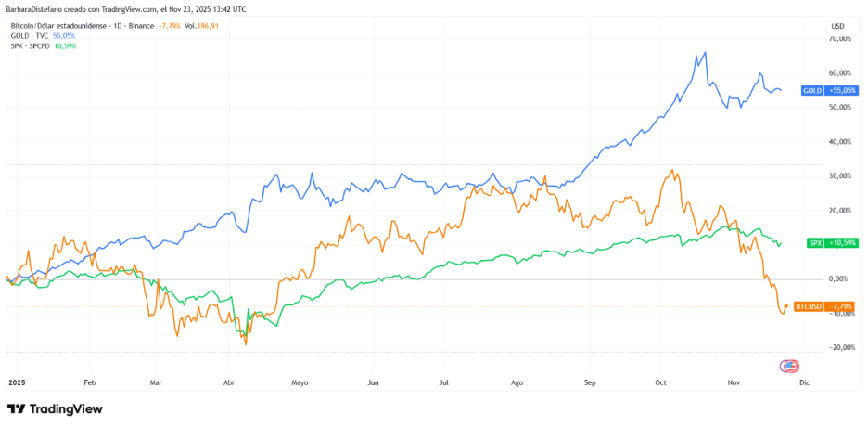Image resolution: width=868 pixels, height=427 pixels.
Task: Select the SPX · SPCFD legend entry
Action: coord(32,45)
